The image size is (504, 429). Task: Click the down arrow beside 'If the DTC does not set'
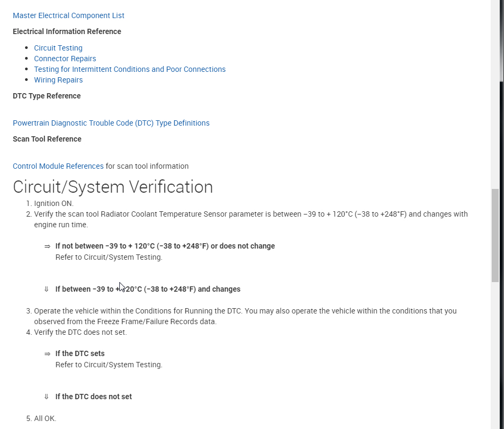[46, 397]
